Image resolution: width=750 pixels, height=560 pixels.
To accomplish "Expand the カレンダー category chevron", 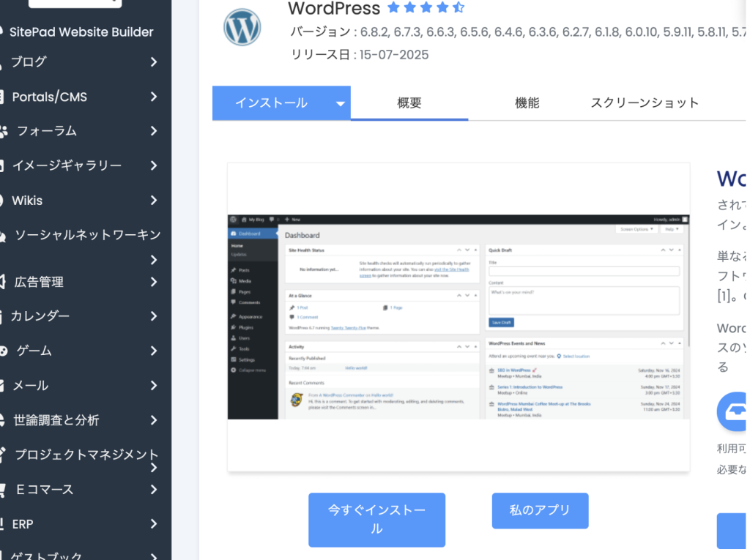I will coord(154,316).
